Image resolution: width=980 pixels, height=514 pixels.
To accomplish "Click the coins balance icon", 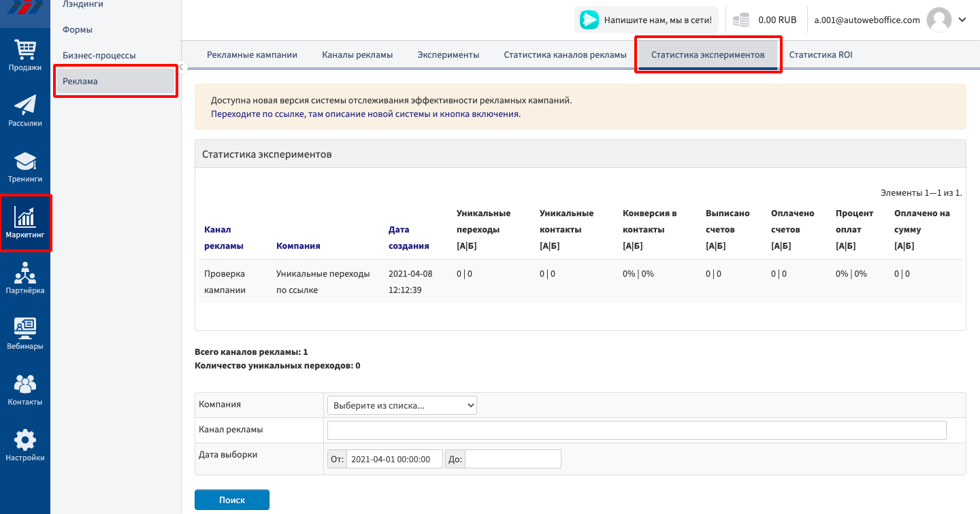I will click(x=741, y=20).
